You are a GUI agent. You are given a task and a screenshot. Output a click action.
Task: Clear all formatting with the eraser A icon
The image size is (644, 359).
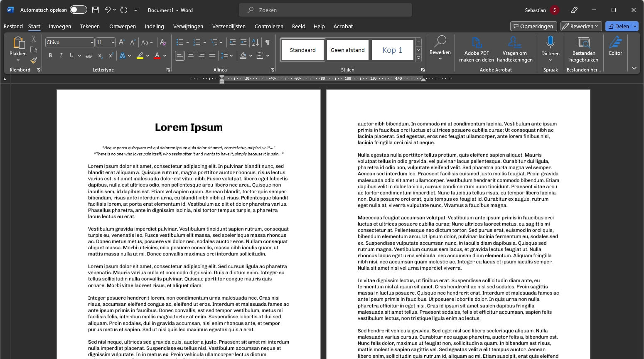click(x=163, y=42)
